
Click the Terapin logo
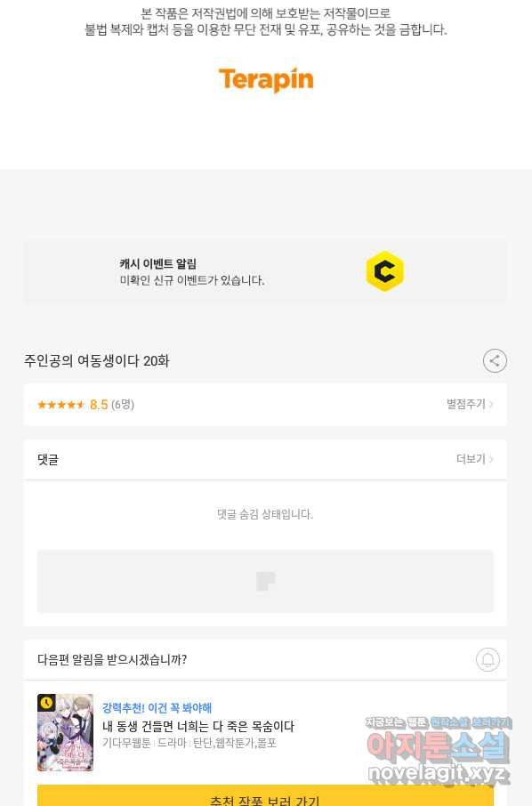click(266, 80)
